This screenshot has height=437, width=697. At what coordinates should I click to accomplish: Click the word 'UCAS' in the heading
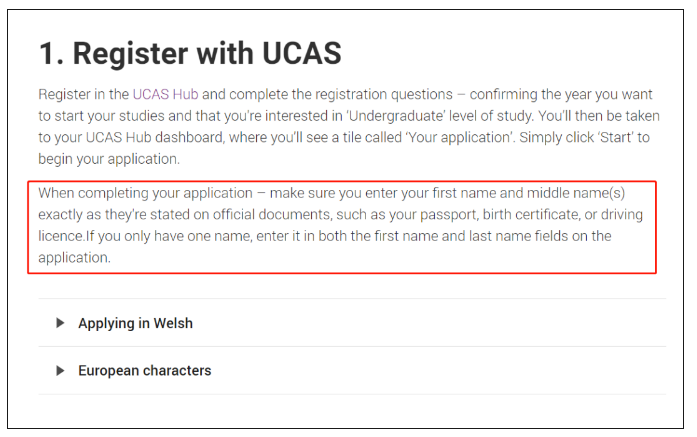[x=301, y=53]
